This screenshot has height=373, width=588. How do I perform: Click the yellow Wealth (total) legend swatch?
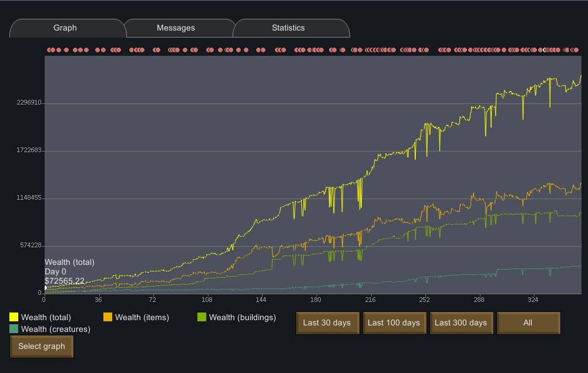(x=14, y=317)
